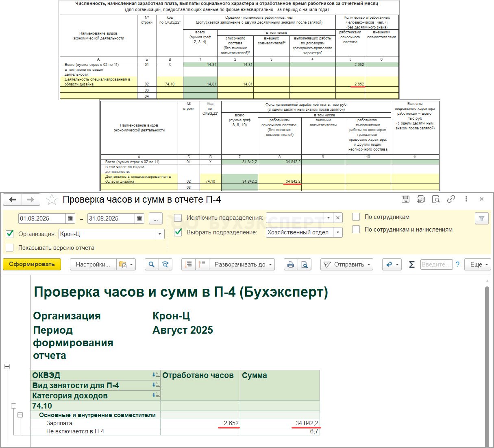Viewport: 494px width, 448px height.
Task: Click the filter funnel icon
Action: click(481, 219)
